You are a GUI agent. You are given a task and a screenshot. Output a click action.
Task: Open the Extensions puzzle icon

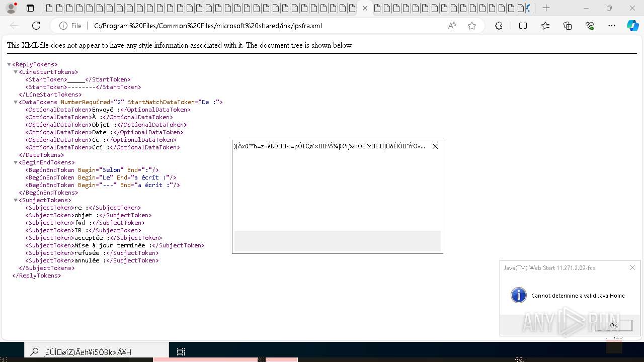coord(499,26)
